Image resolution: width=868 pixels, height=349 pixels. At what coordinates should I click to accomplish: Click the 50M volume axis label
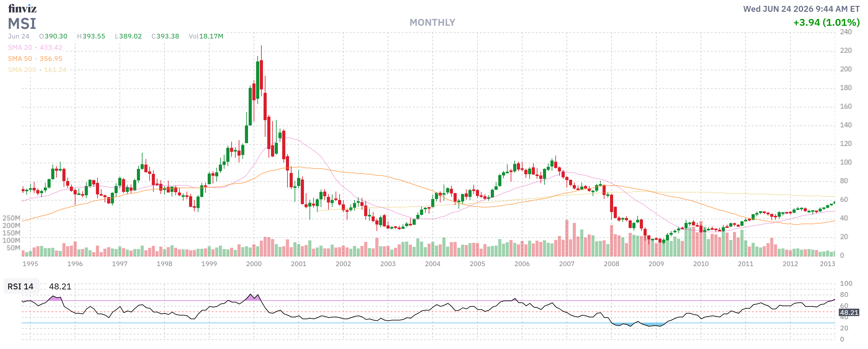pyautogui.click(x=13, y=248)
